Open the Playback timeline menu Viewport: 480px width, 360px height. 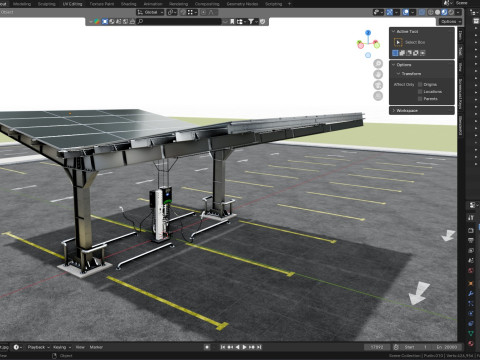38,347
